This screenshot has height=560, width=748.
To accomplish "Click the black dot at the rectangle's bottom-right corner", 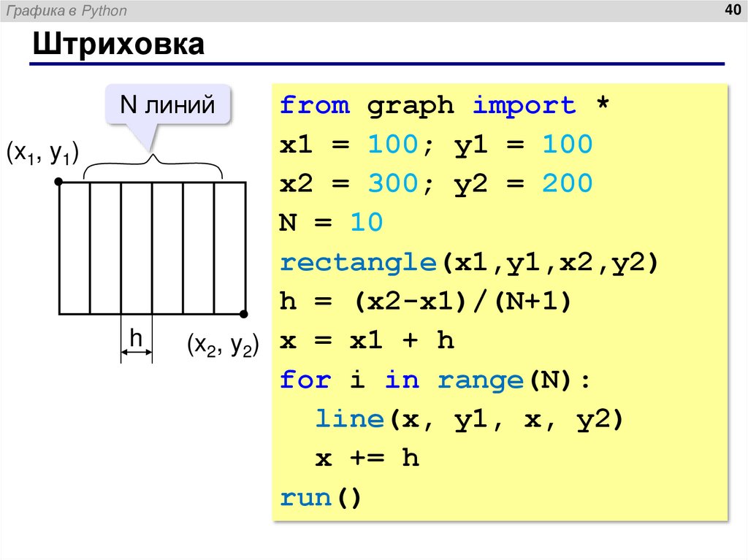I will tap(244, 314).
